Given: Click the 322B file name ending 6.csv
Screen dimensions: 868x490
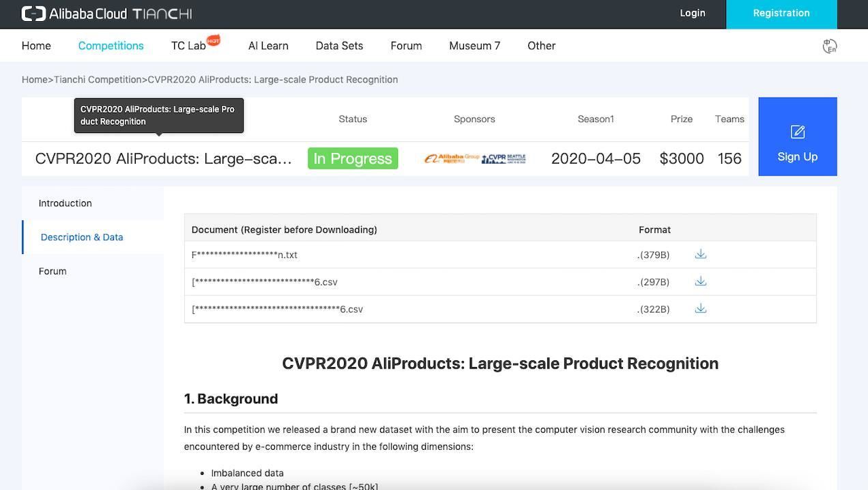Looking at the screenshot, I should pyautogui.click(x=277, y=309).
